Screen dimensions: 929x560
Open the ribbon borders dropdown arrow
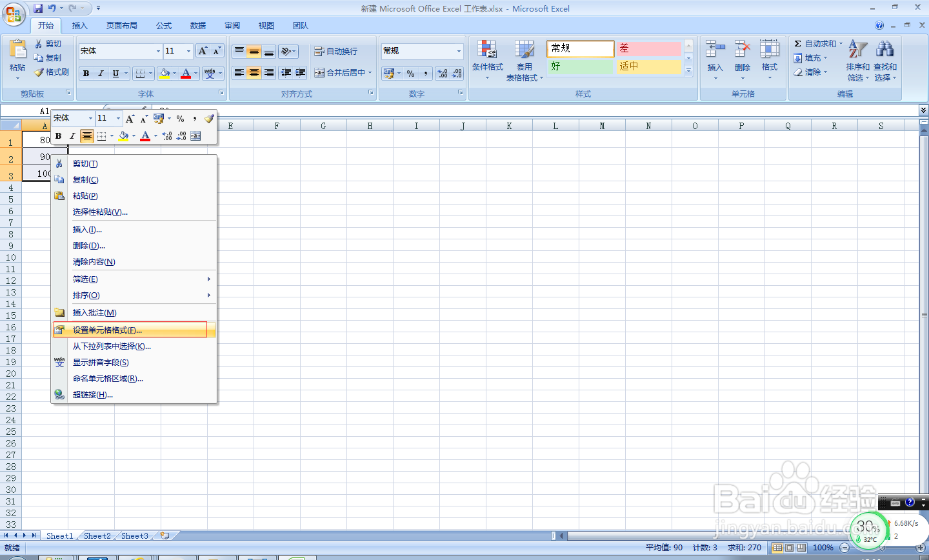150,74
